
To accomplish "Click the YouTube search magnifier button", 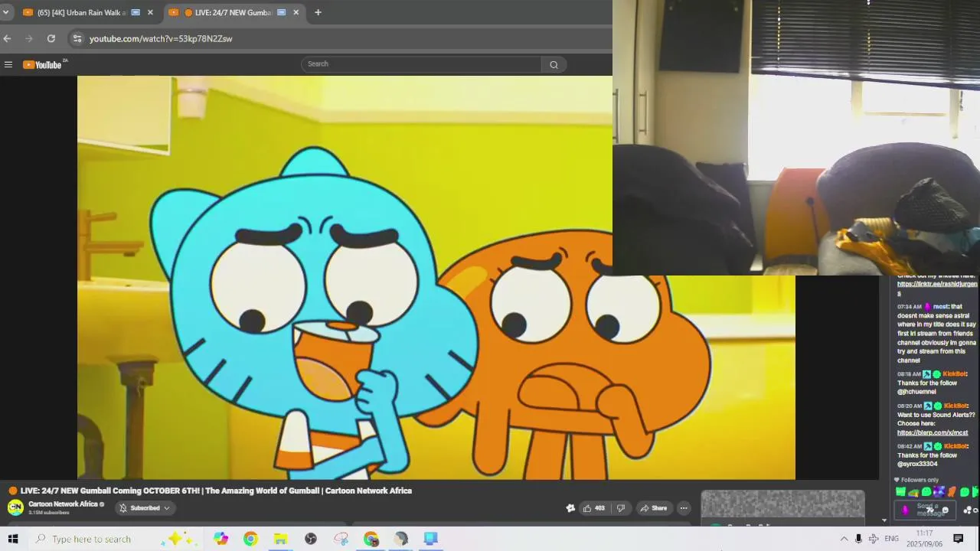I will pyautogui.click(x=554, y=64).
